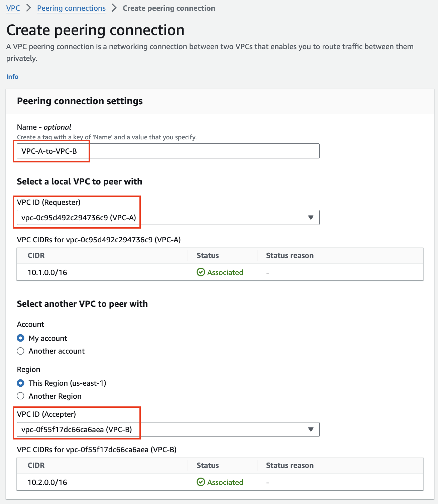Select the 10.2.0.0/16 CIDR row
438x504 pixels.
tap(220, 482)
